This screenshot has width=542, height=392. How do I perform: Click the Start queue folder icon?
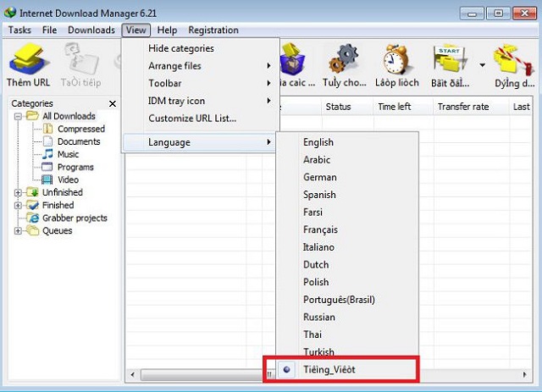pyautogui.click(x=450, y=59)
